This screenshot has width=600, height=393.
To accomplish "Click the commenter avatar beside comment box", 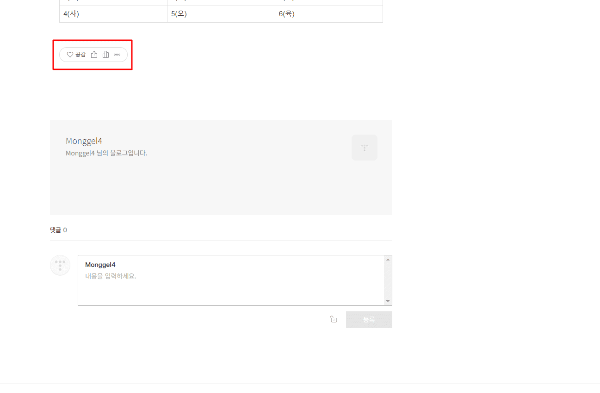I will 60,265.
